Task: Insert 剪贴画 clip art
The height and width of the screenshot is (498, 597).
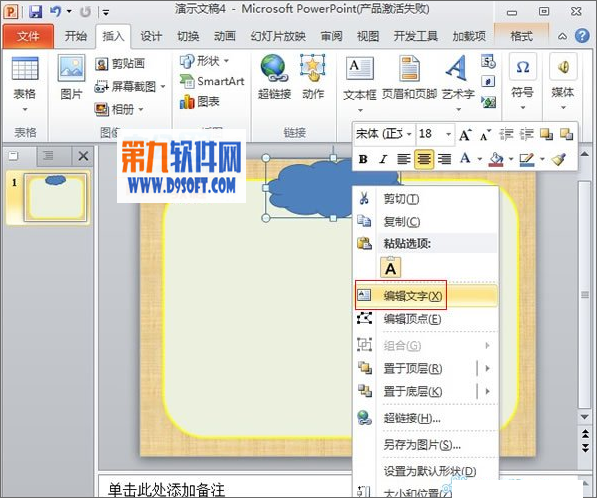Action: [120, 64]
